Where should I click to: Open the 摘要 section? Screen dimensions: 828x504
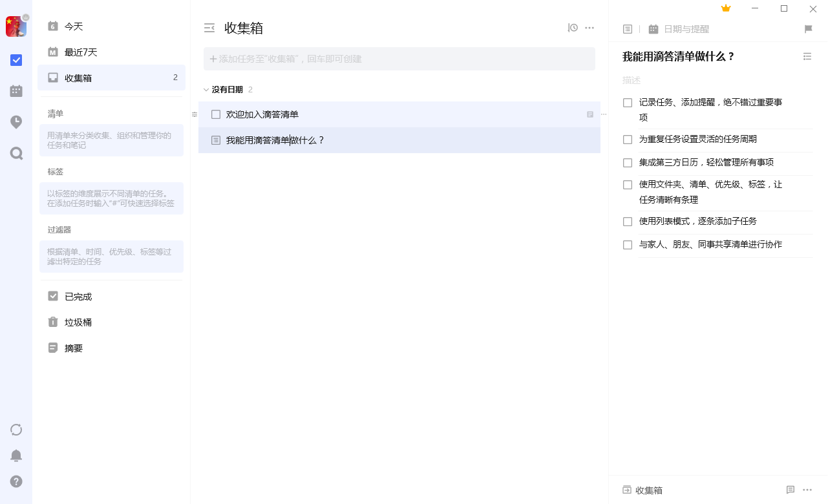click(x=72, y=348)
